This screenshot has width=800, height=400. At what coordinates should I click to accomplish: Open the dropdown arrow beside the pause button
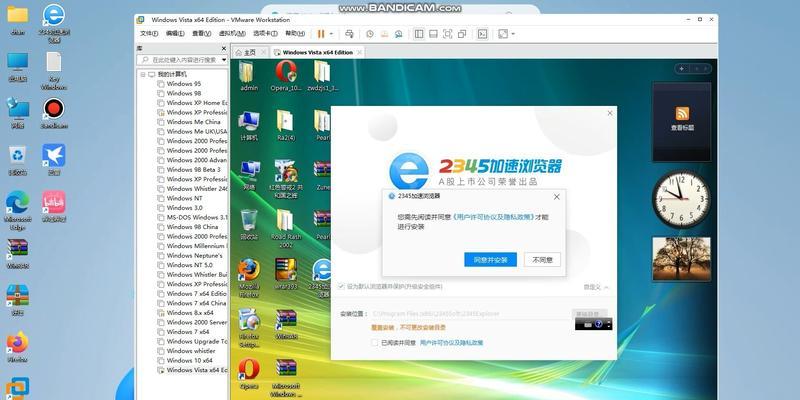pyautogui.click(x=331, y=34)
